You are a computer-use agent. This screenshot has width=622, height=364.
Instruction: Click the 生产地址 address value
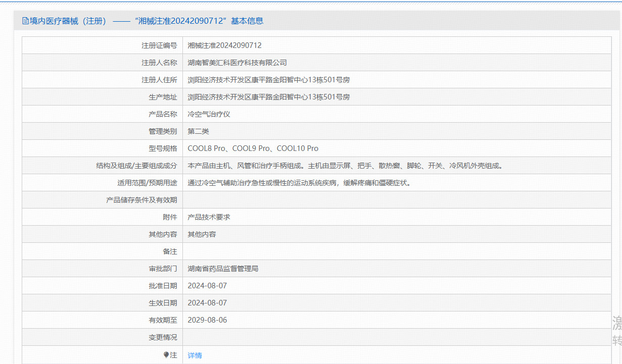(x=268, y=97)
